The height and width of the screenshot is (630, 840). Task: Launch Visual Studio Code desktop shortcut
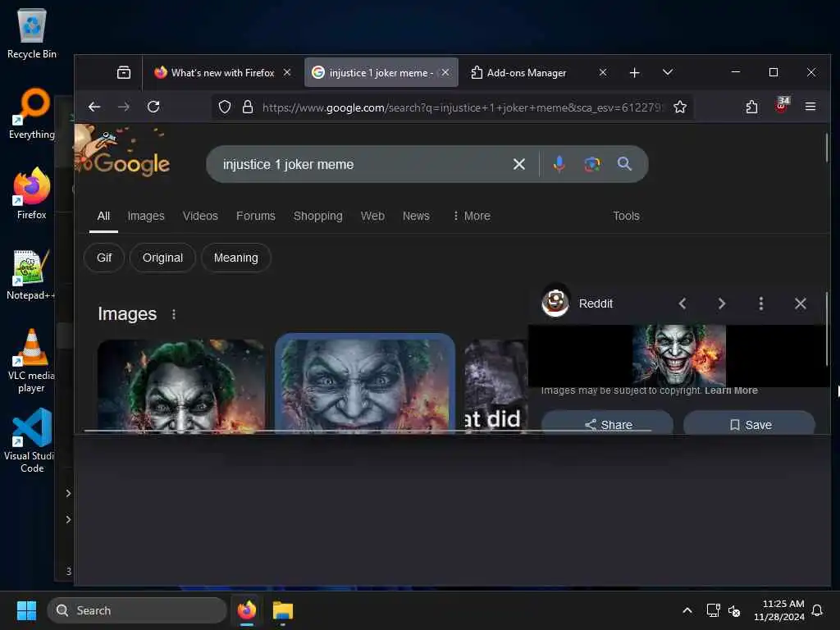click(31, 441)
